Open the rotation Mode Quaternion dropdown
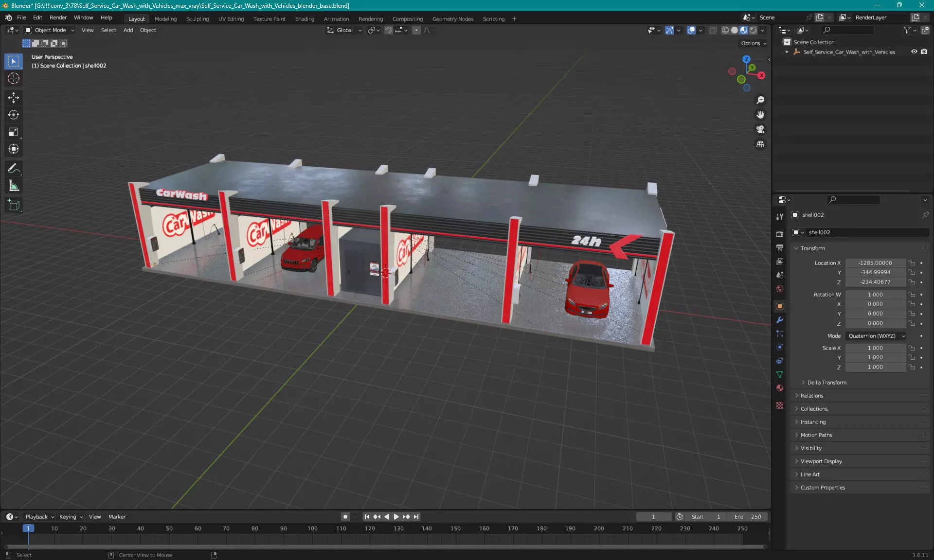This screenshot has width=934, height=560. 876,336
